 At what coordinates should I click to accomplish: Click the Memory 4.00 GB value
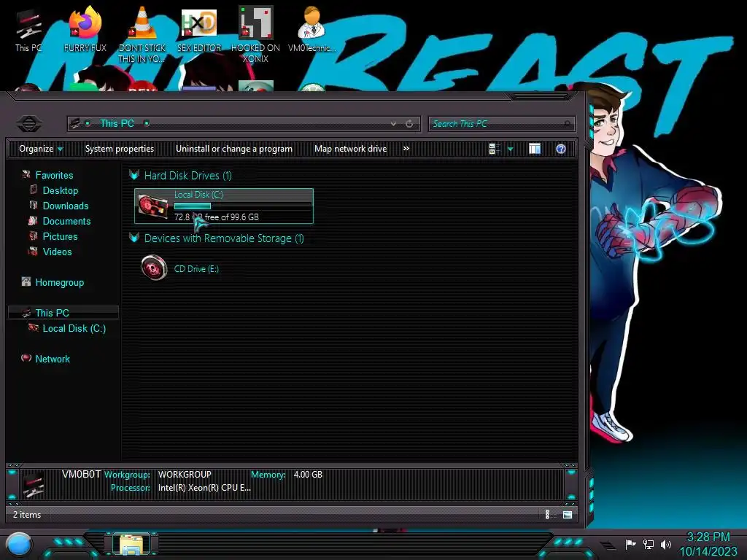[308, 474]
